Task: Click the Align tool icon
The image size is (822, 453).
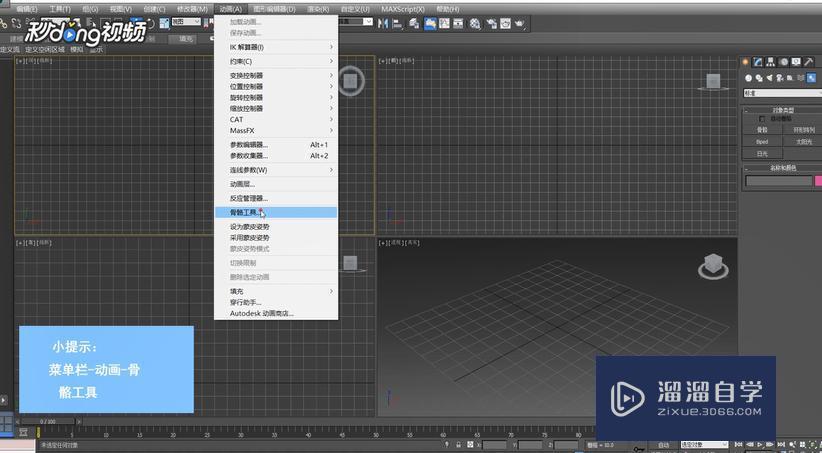Action: coord(397,24)
